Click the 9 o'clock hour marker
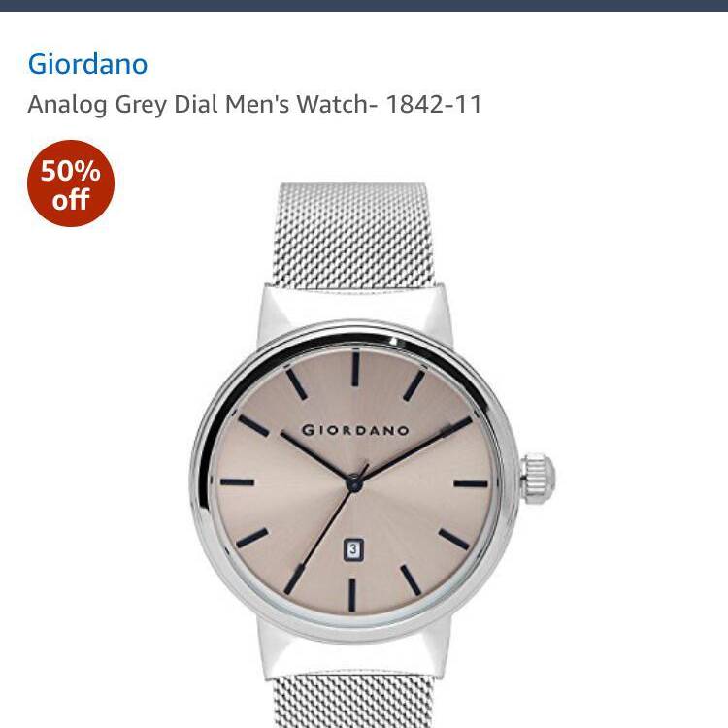 click(x=237, y=482)
